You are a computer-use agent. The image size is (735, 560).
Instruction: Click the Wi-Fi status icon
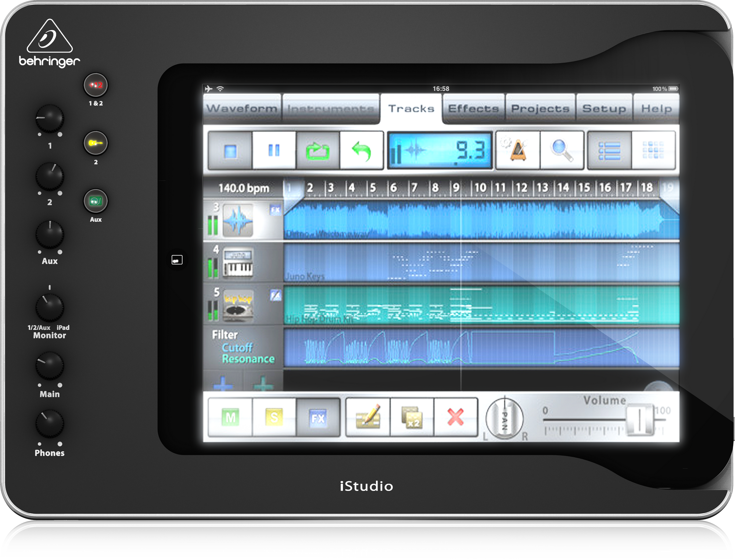tap(220, 89)
